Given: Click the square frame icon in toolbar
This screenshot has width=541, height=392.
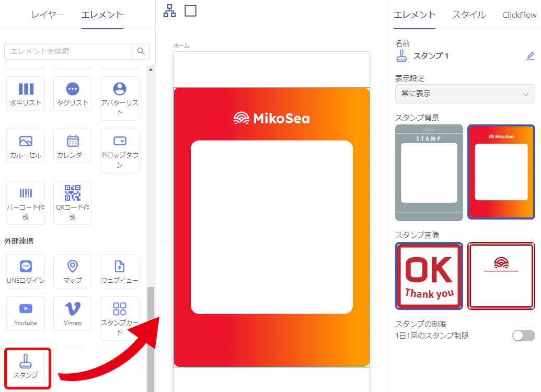Looking at the screenshot, I should 190,10.
